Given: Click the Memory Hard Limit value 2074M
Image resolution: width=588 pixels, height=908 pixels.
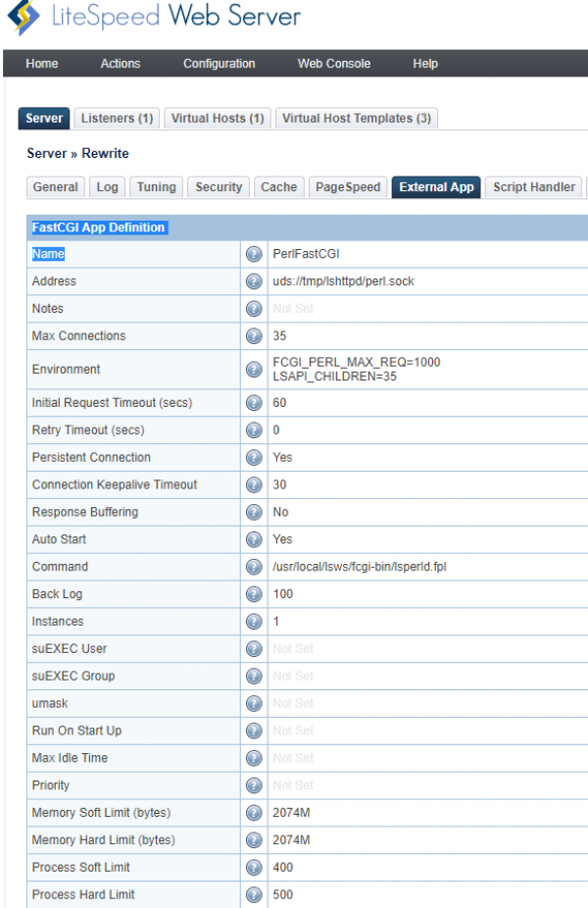Looking at the screenshot, I should click(x=291, y=839).
